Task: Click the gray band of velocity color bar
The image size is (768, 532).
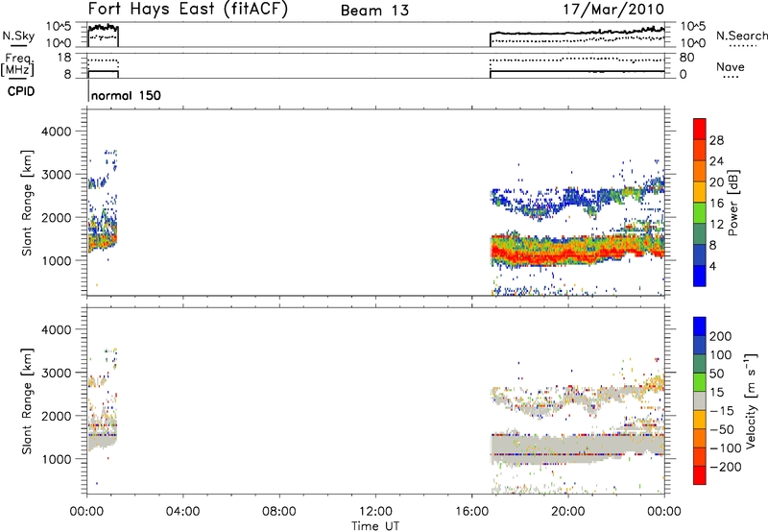Action: point(700,400)
